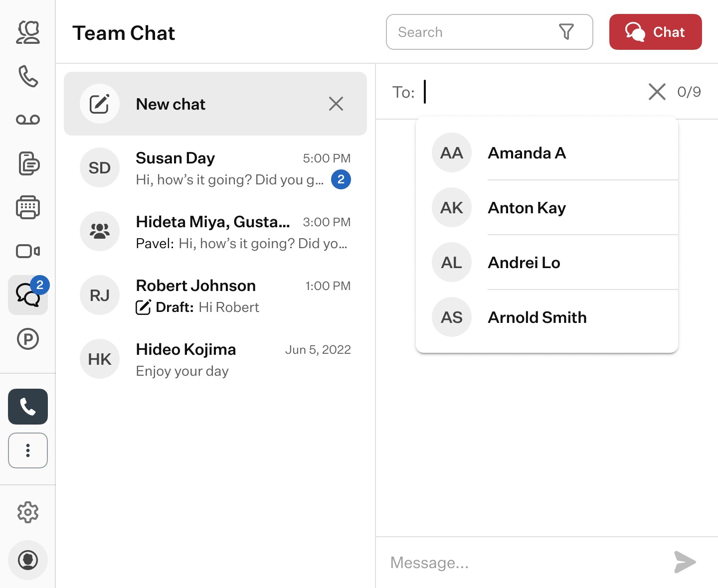Start a conversation with the red Chat button
The height and width of the screenshot is (588, 718).
(x=655, y=32)
